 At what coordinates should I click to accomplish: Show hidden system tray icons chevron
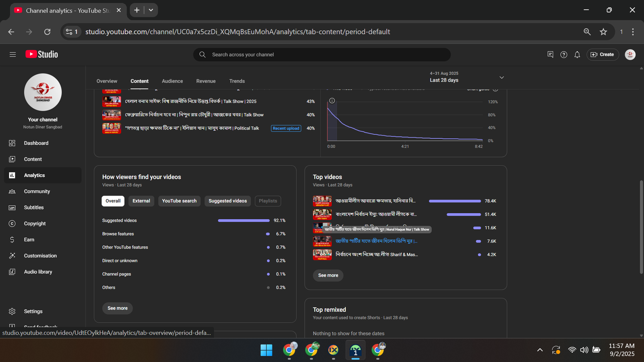[x=540, y=350]
